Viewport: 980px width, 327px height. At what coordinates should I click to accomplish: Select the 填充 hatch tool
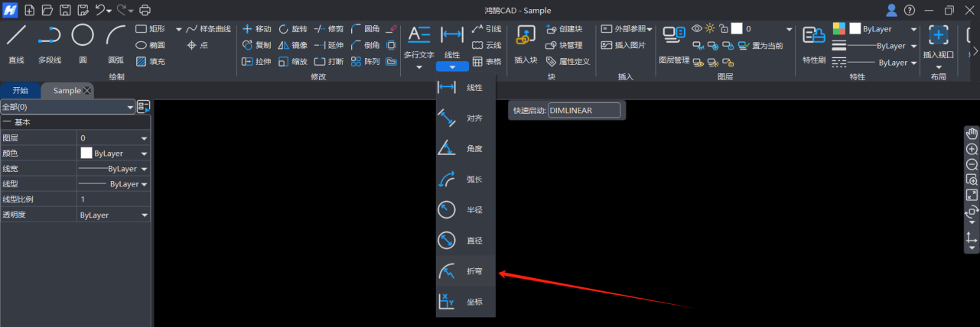pyautogui.click(x=151, y=61)
